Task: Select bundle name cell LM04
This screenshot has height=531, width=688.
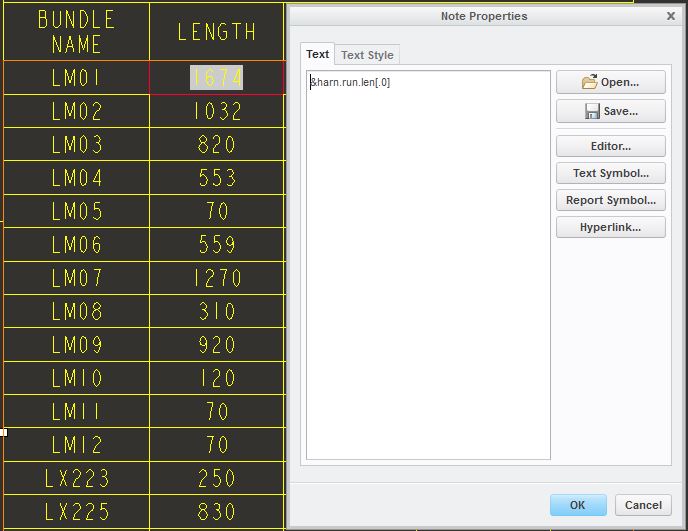Action: 76,178
